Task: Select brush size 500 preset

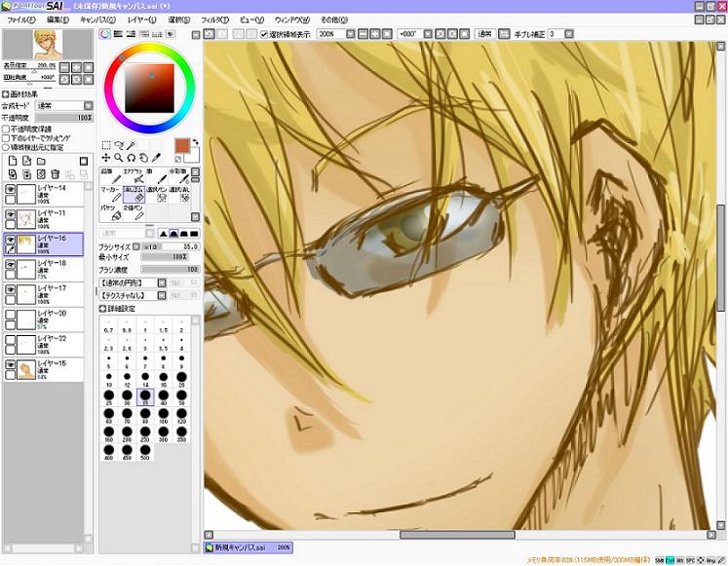Action: (x=145, y=451)
